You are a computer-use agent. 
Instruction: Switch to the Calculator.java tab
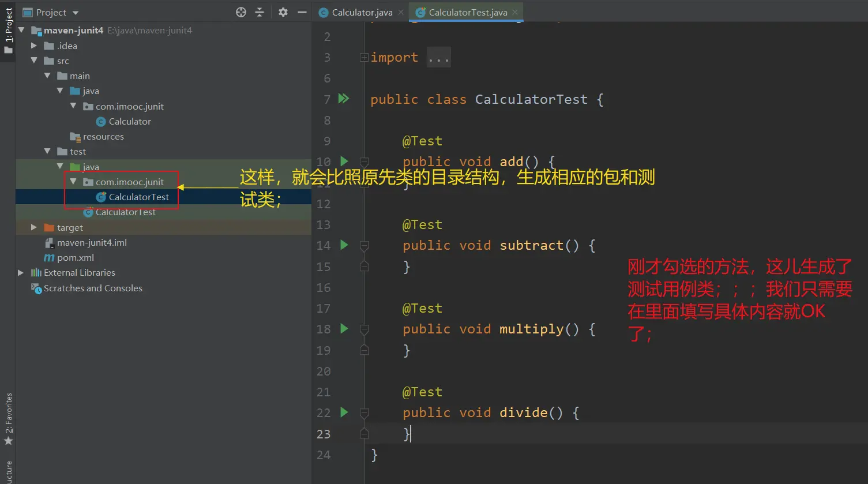[x=362, y=12]
